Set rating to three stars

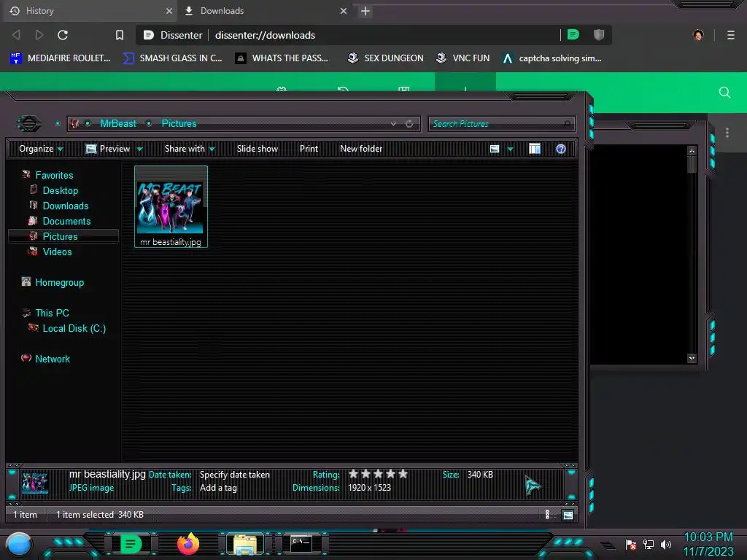pyautogui.click(x=379, y=474)
